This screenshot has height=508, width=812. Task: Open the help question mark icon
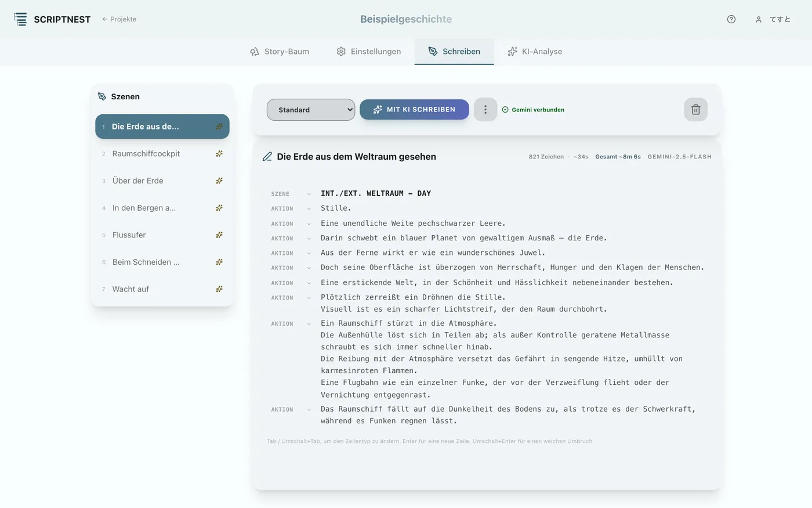click(x=731, y=19)
